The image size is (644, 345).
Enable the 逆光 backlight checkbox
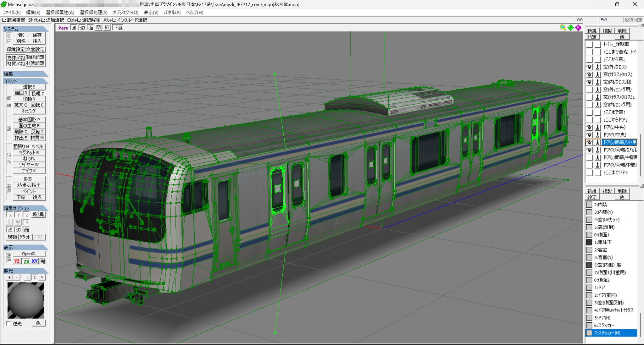(x=9, y=323)
